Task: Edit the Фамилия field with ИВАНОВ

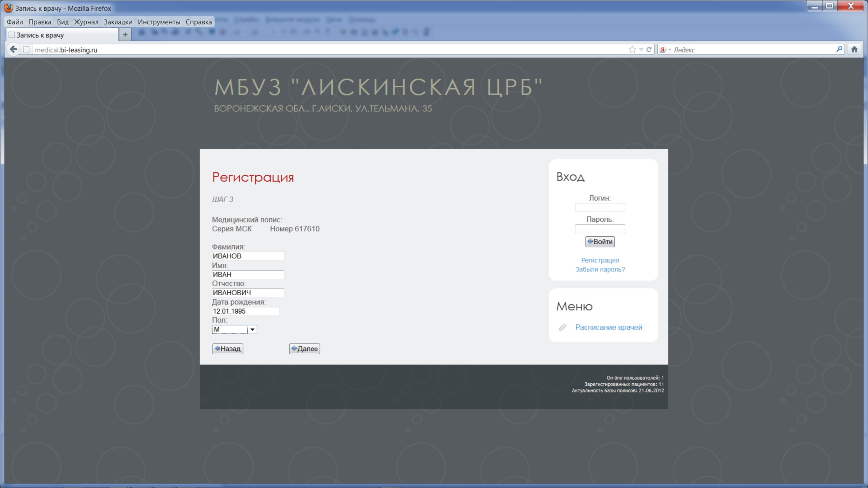Action: point(248,256)
